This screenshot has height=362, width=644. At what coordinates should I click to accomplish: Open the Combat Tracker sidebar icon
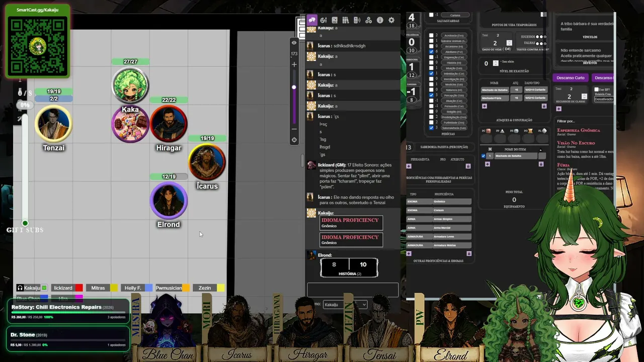click(324, 20)
